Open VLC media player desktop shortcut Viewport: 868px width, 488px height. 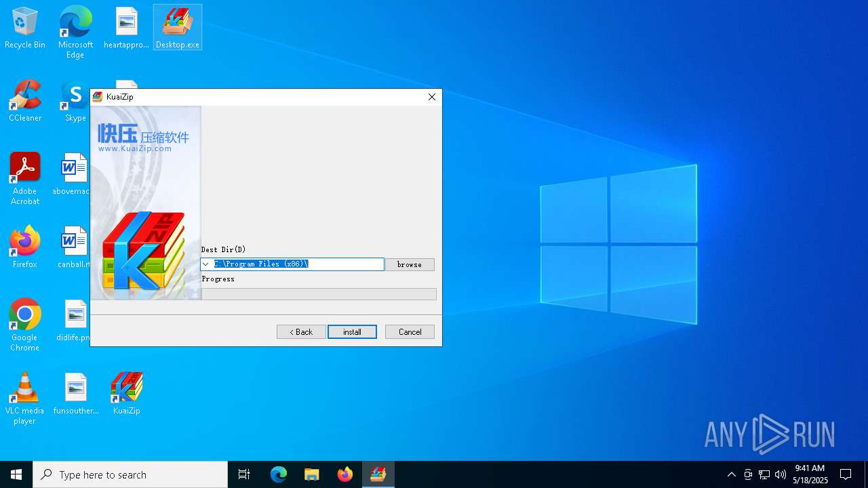(25, 399)
